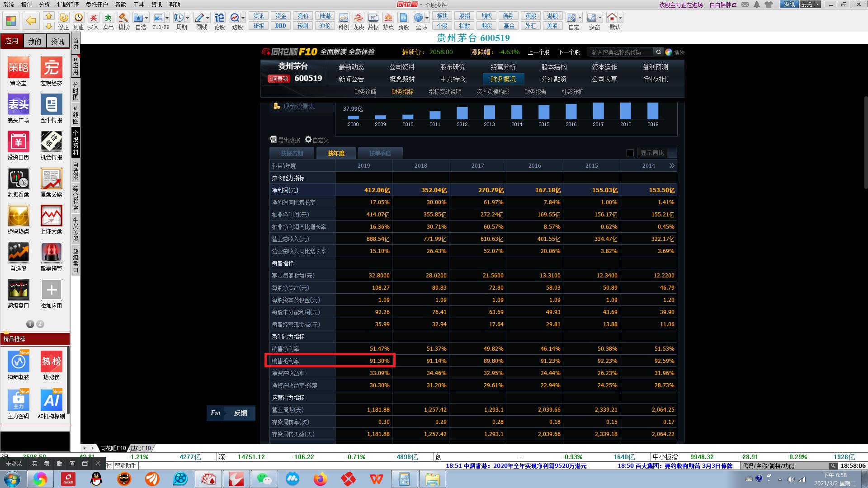The height and width of the screenshot is (488, 868).
Task: Click the 买入 buy icon
Action: [x=93, y=19]
